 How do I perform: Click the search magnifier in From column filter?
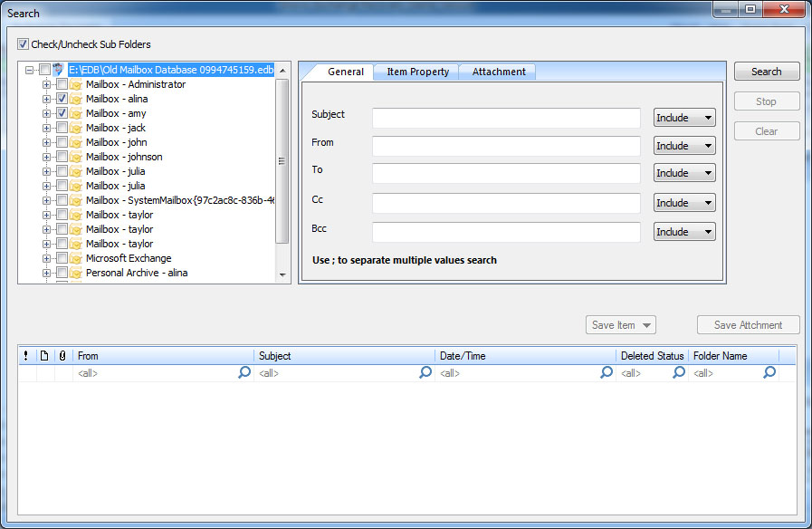(244, 372)
